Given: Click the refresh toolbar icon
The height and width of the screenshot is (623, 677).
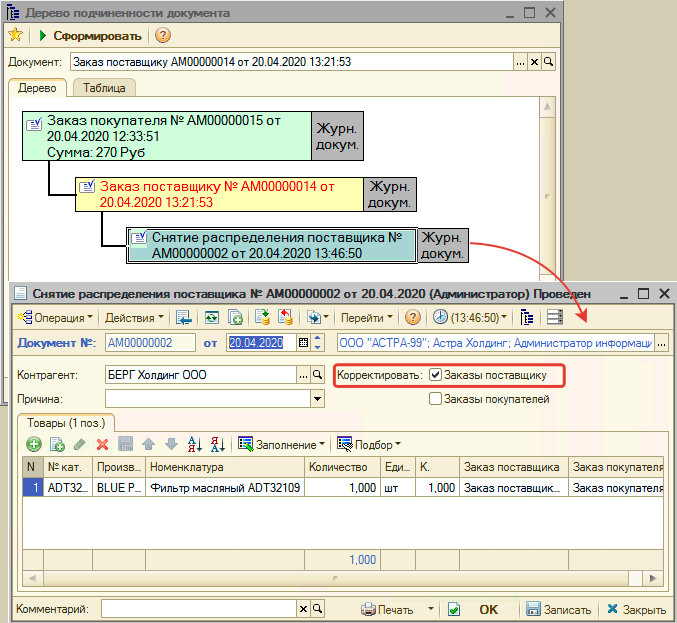Looking at the screenshot, I should pos(212,318).
